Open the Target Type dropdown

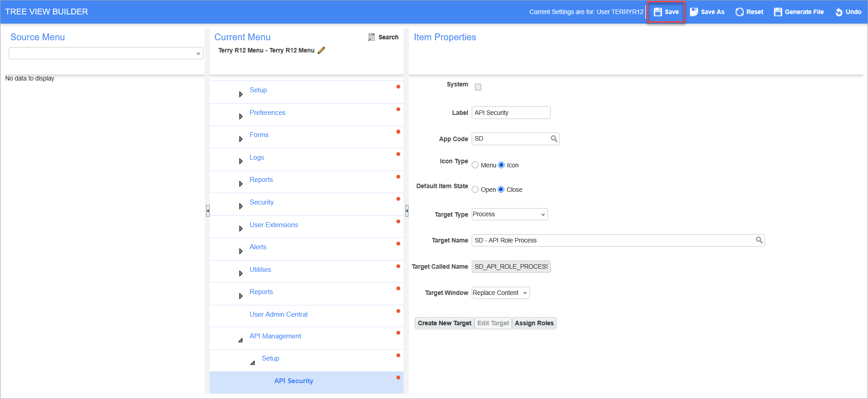[x=510, y=214]
